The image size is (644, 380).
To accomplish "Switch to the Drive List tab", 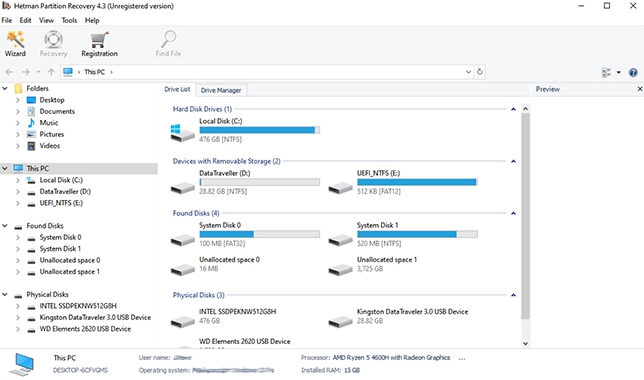I will [177, 90].
